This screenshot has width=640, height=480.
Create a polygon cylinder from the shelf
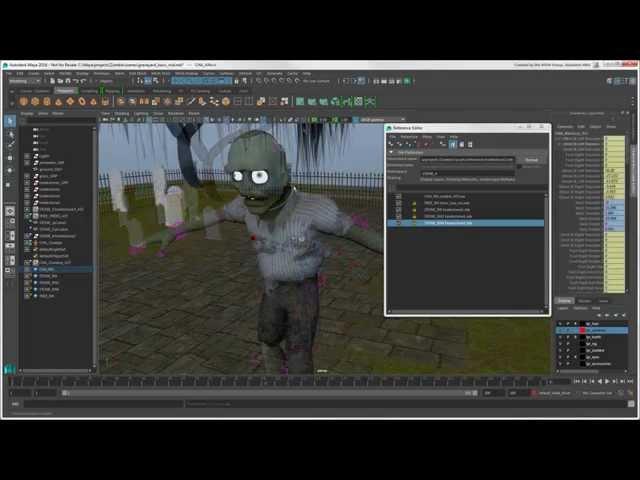[x=47, y=102]
